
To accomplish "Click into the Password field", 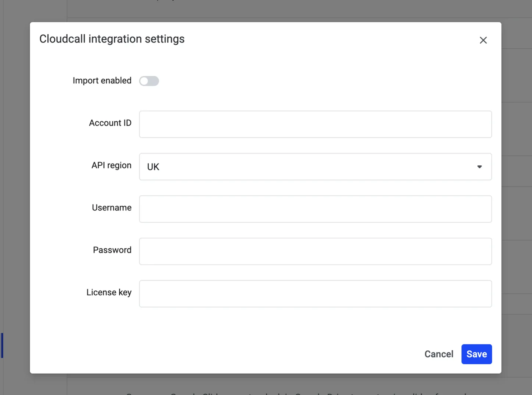I will 316,251.
